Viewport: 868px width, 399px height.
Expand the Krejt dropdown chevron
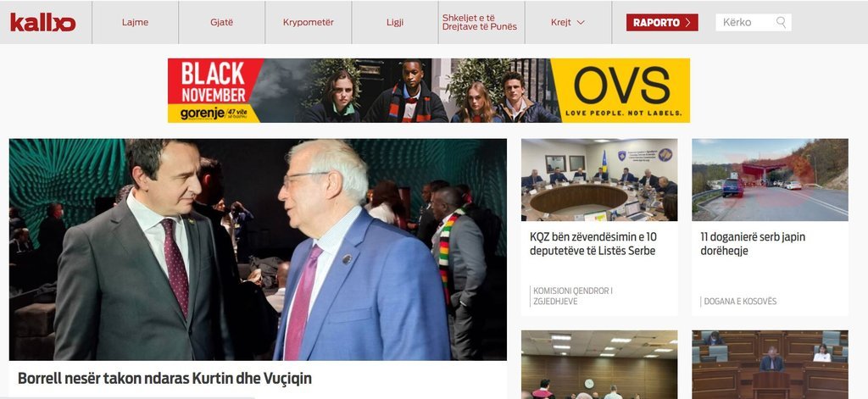point(581,23)
